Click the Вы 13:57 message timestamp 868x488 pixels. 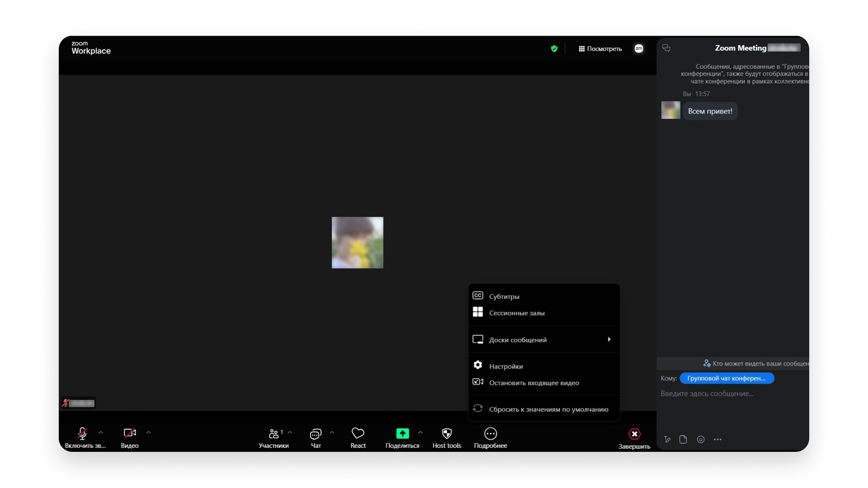[696, 94]
